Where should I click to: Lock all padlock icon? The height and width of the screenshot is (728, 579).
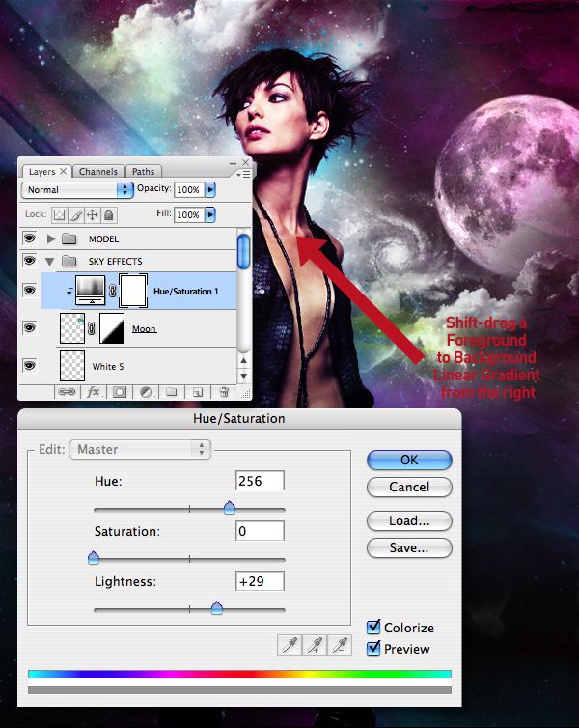(x=108, y=214)
